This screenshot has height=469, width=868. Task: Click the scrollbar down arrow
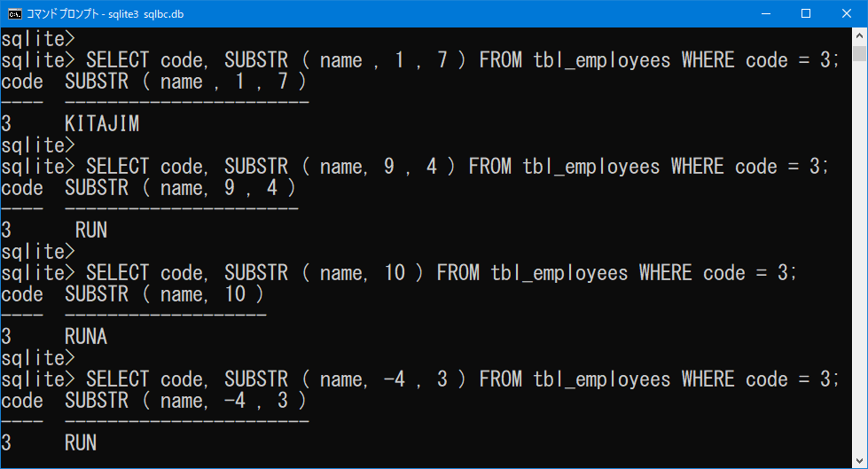(x=859, y=461)
